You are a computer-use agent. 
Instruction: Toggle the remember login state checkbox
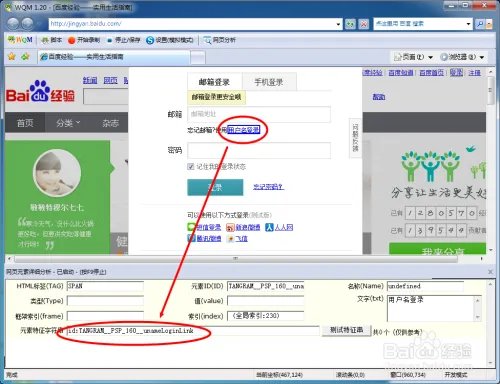coord(191,166)
